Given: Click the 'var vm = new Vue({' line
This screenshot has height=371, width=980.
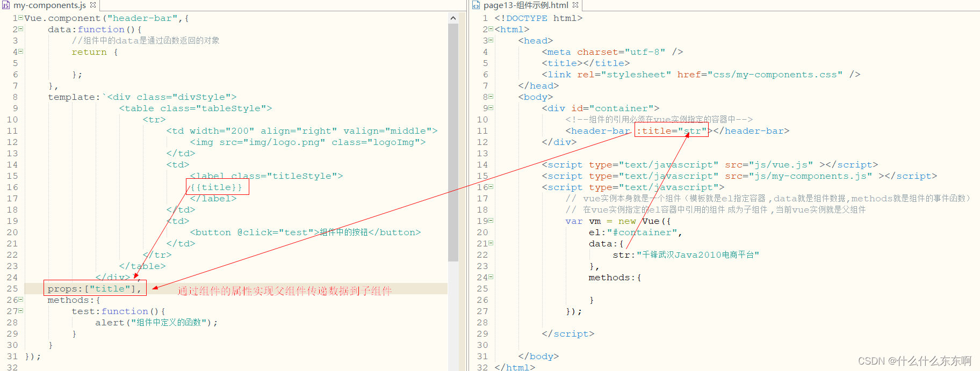Looking at the screenshot, I should pyautogui.click(x=618, y=221).
